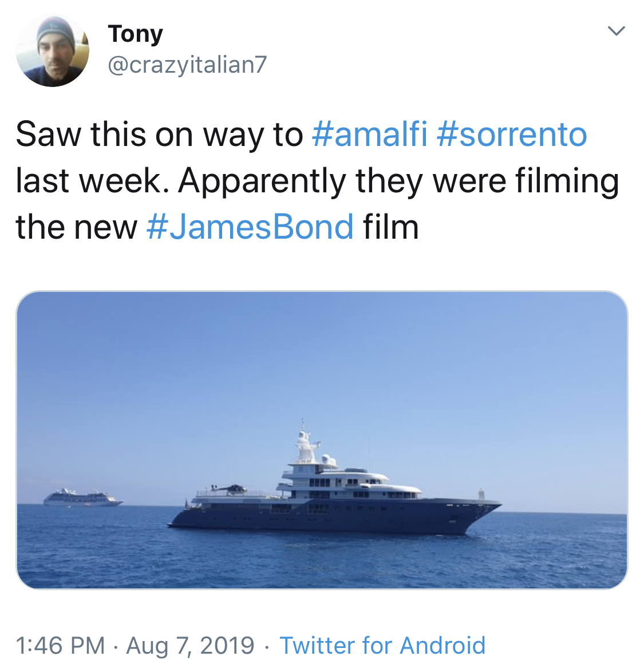This screenshot has height=672, width=644.
Task: Follow the #sorrento hashtag
Action: 512,135
